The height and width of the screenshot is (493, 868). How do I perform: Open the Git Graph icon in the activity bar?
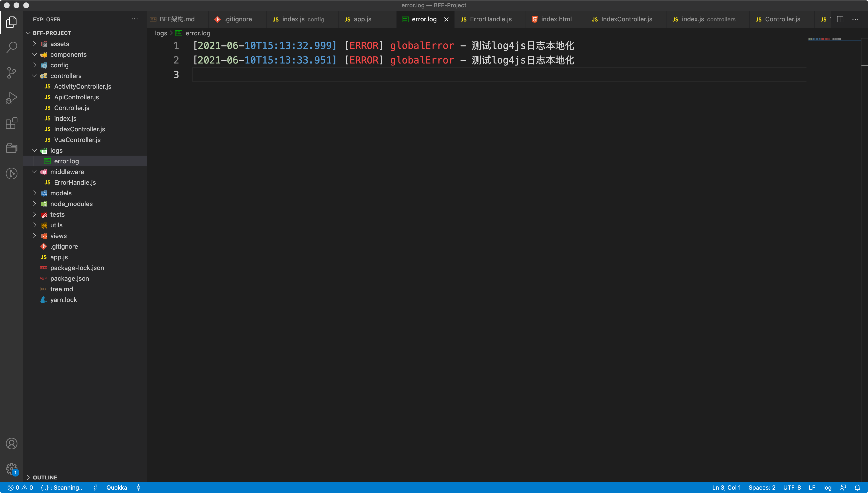point(11,173)
